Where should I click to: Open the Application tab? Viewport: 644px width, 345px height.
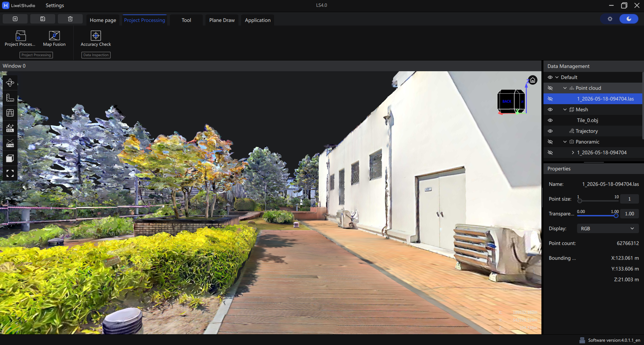click(258, 20)
